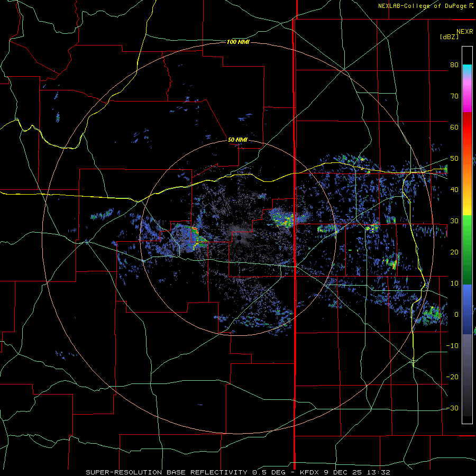Click the -10 value on the dBZ scale
The width and height of the screenshot is (476, 476).
pyautogui.click(x=452, y=345)
